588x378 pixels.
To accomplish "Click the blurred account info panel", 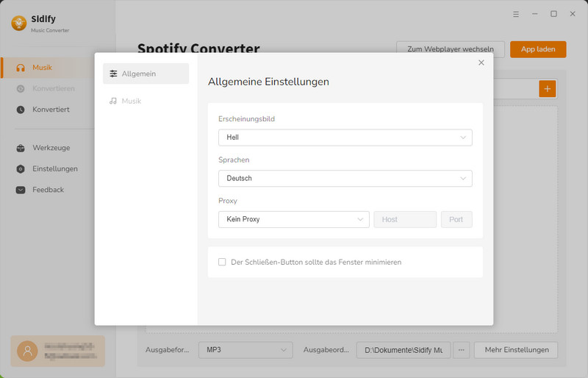I will [58, 351].
